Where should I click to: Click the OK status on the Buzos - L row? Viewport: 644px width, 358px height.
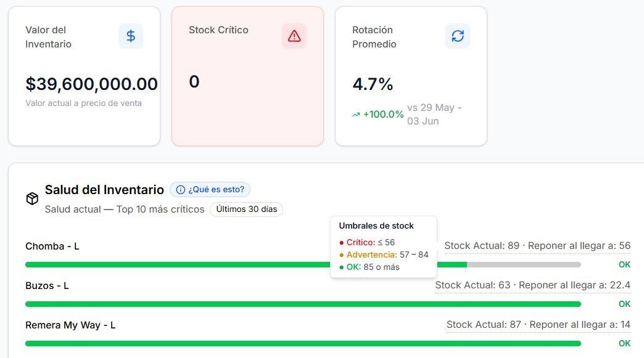pos(624,304)
